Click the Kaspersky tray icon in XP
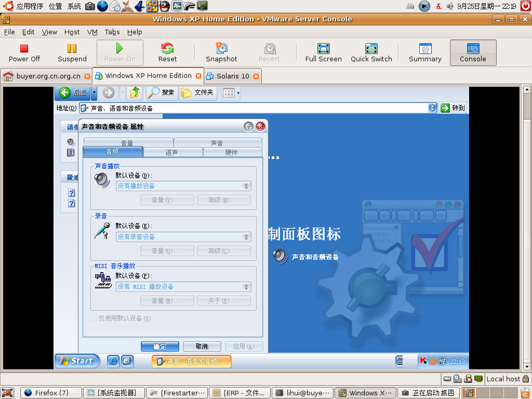Screen dimensions: 532x399 tap(423, 361)
